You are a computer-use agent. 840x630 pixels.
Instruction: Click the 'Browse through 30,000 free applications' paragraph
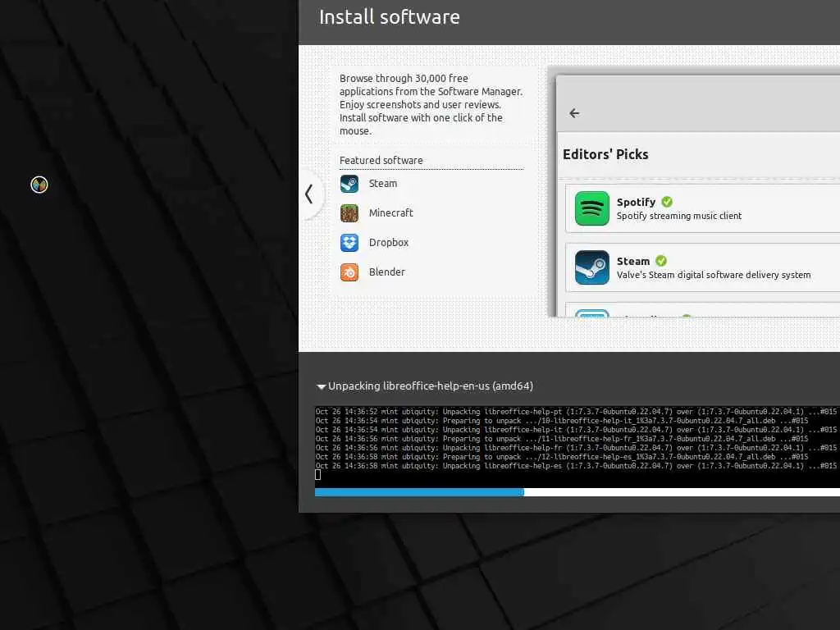(x=431, y=104)
